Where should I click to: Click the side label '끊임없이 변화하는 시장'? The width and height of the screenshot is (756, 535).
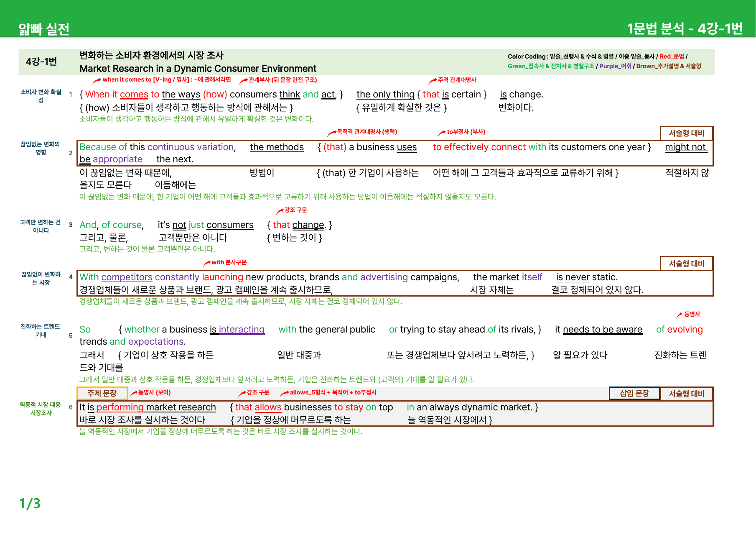41,279
